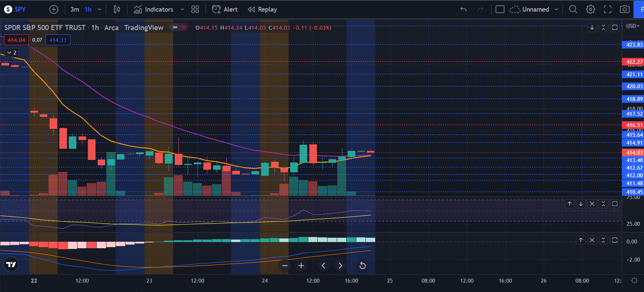Click the blue Publish button at top right
This screenshot has width=644, height=292.
tap(639, 9)
